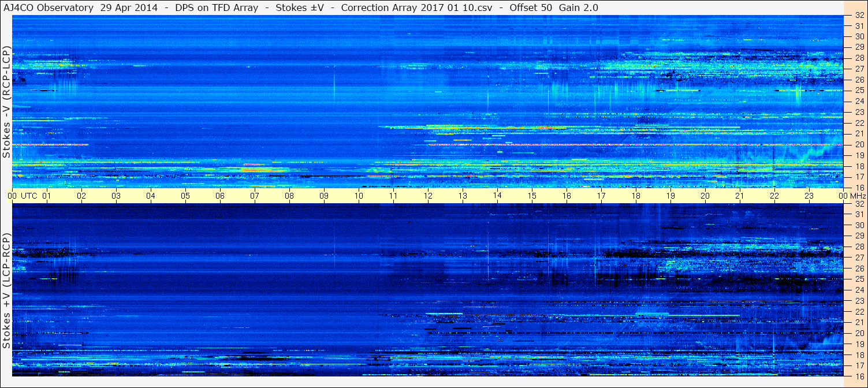Click the 'MHz' unit label on the axis

858,196
